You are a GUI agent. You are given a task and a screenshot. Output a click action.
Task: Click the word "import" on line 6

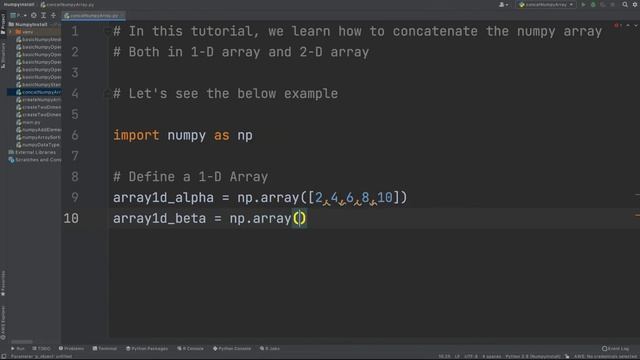tap(136, 135)
